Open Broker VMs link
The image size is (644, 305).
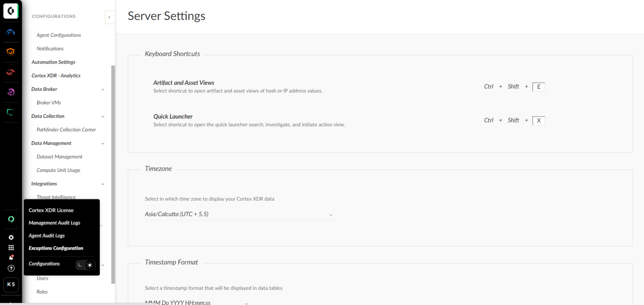click(x=49, y=103)
